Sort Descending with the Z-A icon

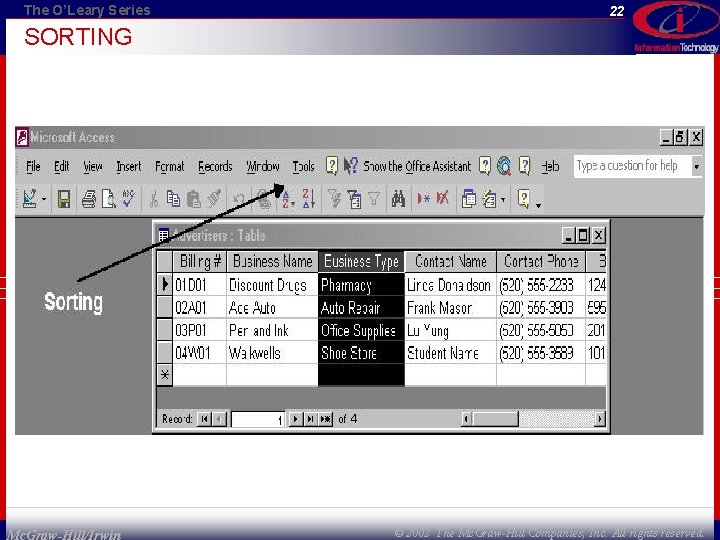[x=308, y=199]
